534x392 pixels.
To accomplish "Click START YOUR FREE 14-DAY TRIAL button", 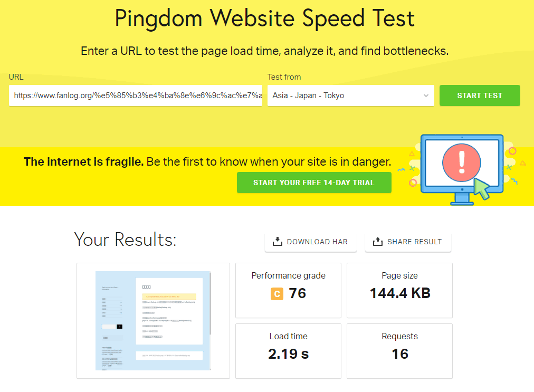I will tap(314, 183).
